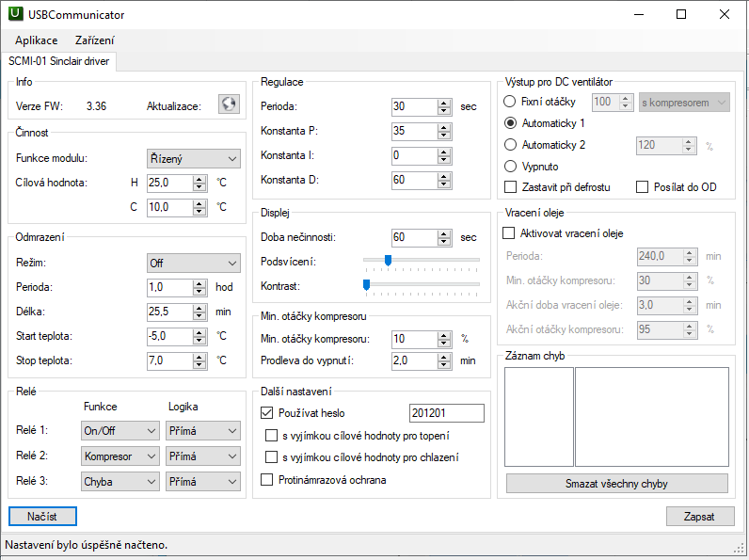749x560 pixels.
Task: Increase target value H with the up arrow
Action: (199, 178)
